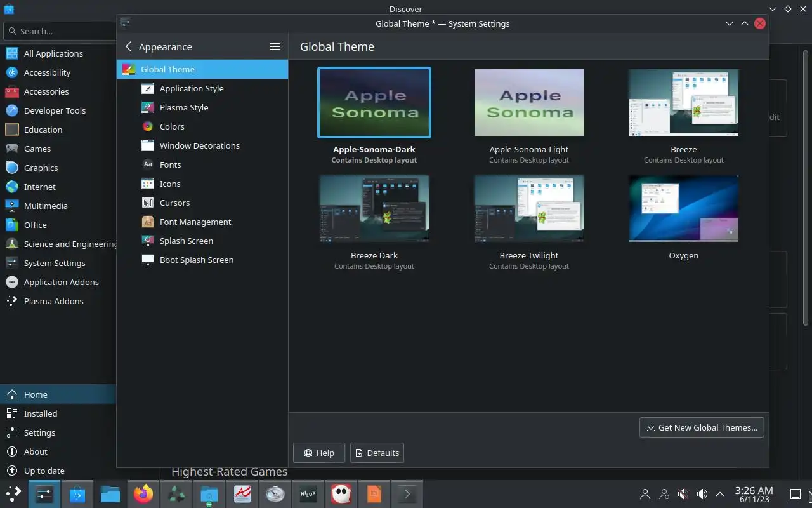
Task: Open the orange presentation taskbar app
Action: pyautogui.click(x=374, y=494)
